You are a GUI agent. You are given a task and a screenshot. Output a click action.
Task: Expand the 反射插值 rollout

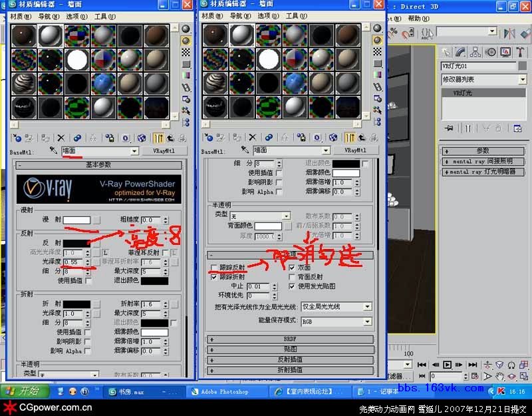[290, 359]
